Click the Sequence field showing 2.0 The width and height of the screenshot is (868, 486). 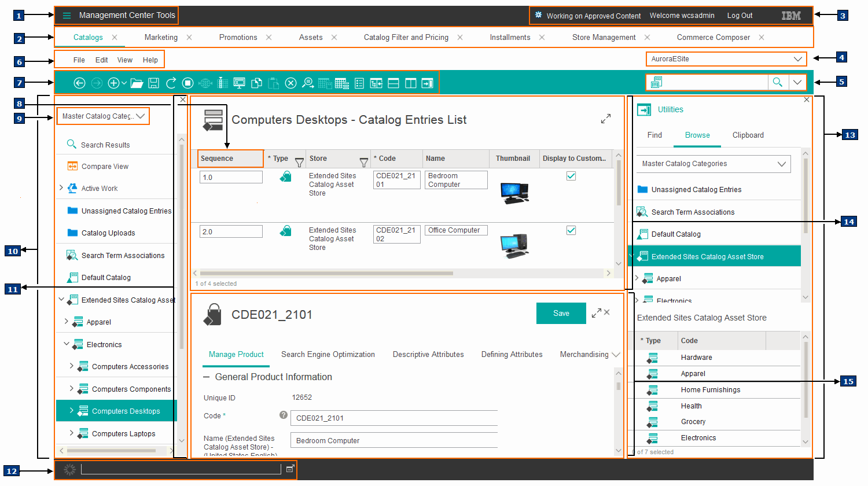(231, 231)
